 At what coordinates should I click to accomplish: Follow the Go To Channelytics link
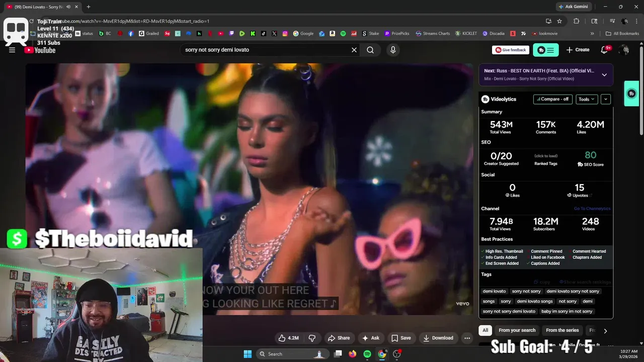tap(592, 209)
